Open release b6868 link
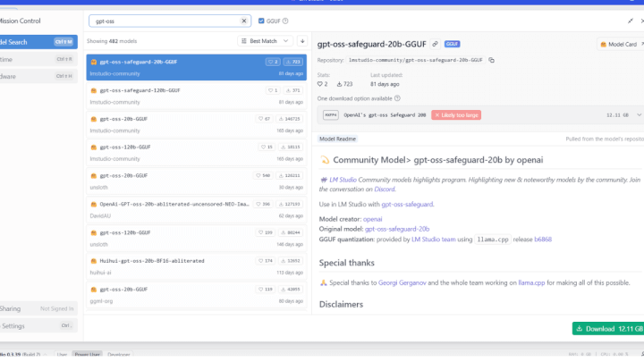The height and width of the screenshot is (362, 644). coord(543,240)
